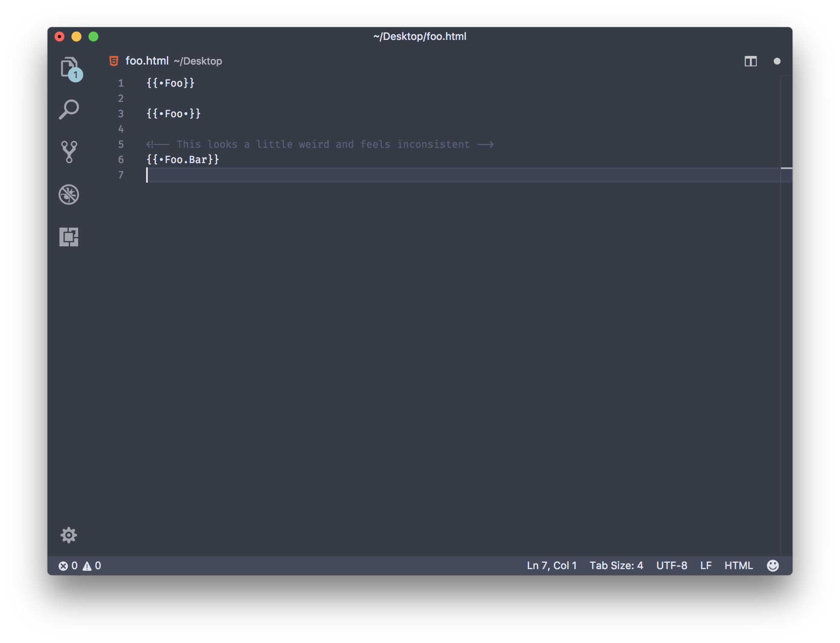Image resolution: width=840 pixels, height=643 pixels.
Task: Place cursor on line 6 containing Foo.Bar
Action: point(183,160)
